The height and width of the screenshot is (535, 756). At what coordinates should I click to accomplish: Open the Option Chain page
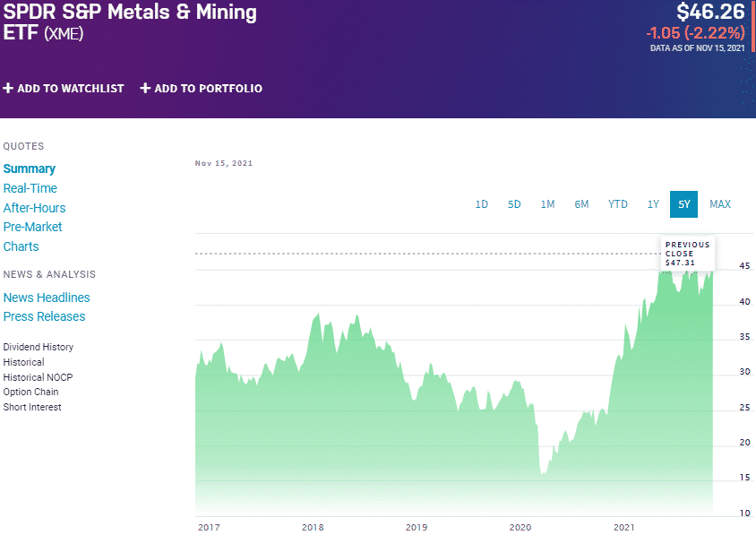[x=30, y=392]
